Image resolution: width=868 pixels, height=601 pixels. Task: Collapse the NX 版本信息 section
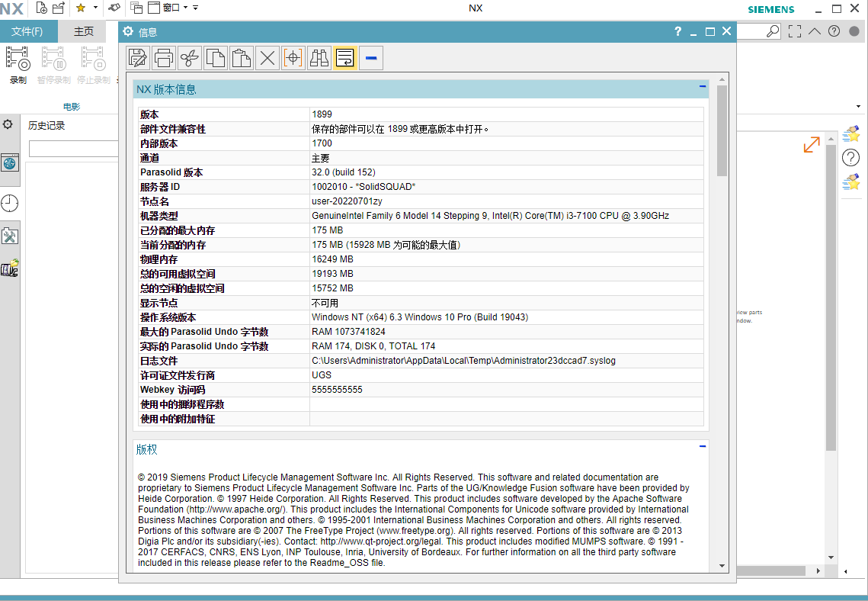pos(702,88)
